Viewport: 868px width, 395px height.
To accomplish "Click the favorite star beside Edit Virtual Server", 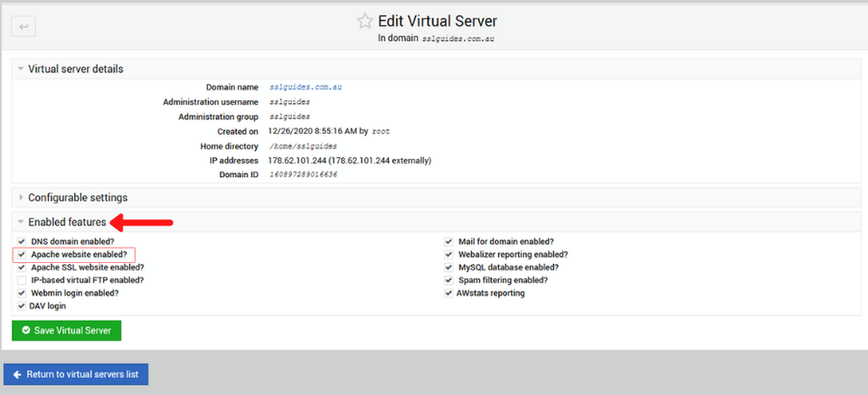I will click(364, 21).
